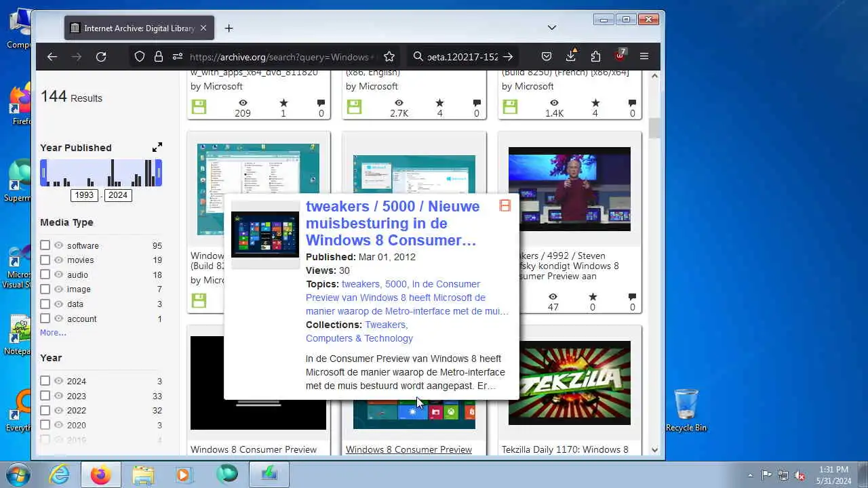The width and height of the screenshot is (868, 488).
Task: Open the Downloads toolbar icon
Action: point(571,56)
